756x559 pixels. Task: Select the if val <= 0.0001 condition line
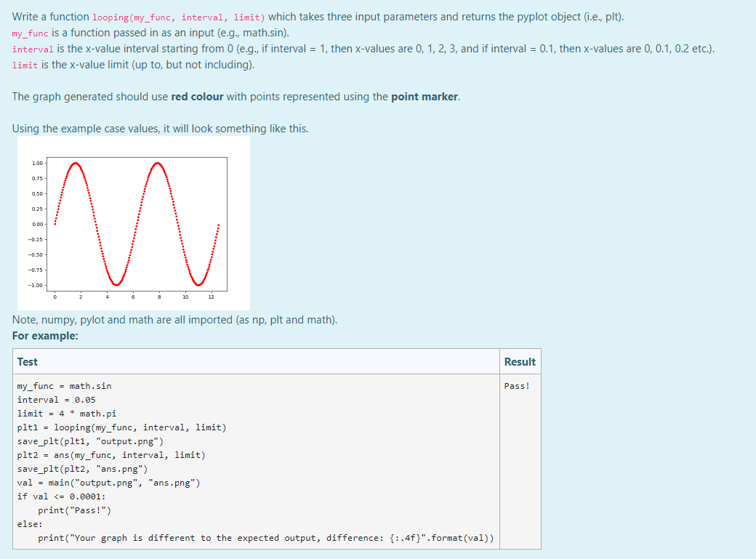click(x=60, y=496)
